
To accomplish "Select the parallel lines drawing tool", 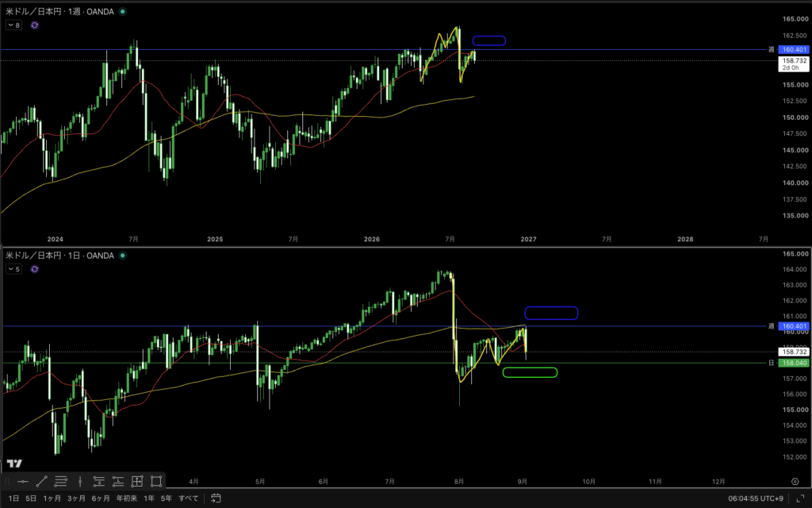I will 60,482.
